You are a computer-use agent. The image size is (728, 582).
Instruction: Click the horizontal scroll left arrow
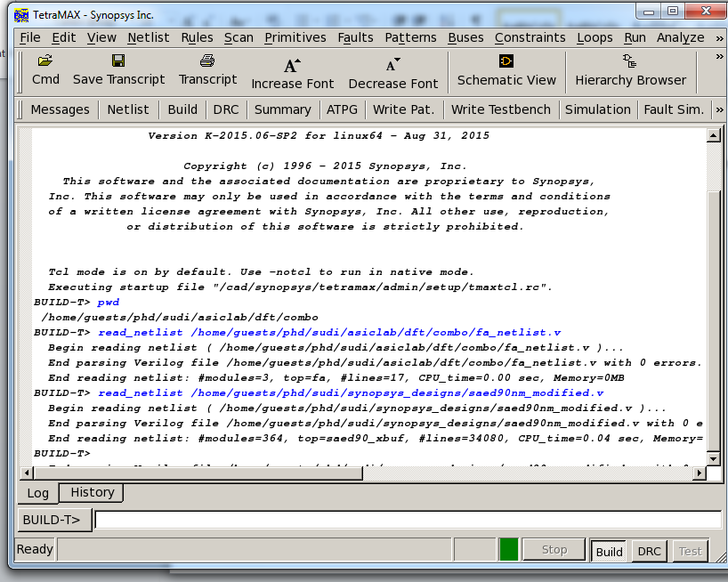tap(27, 473)
